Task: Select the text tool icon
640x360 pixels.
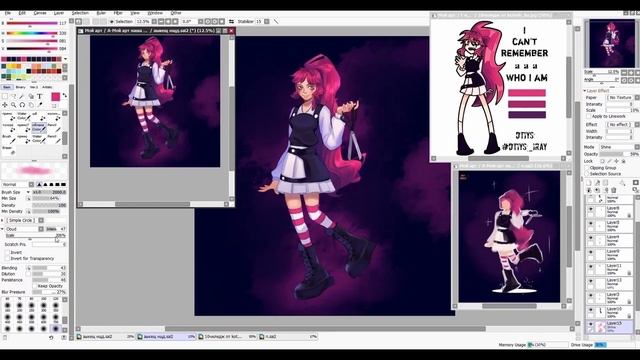Action: pos(40,96)
